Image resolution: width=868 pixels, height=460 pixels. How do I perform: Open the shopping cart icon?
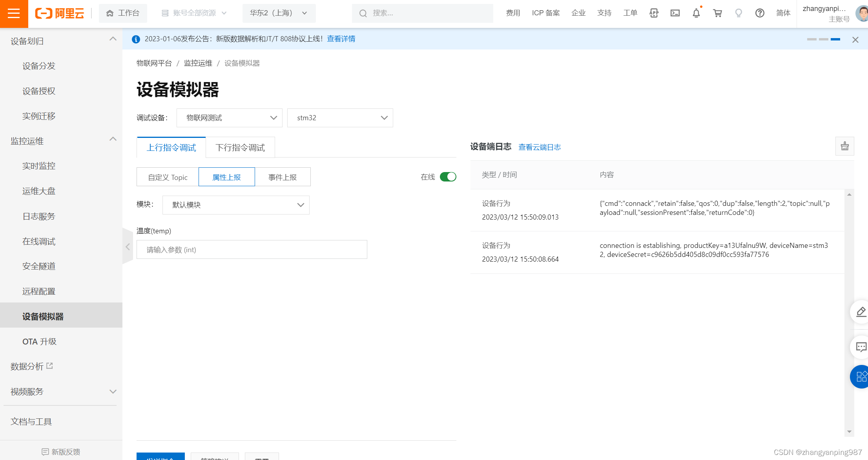click(717, 13)
